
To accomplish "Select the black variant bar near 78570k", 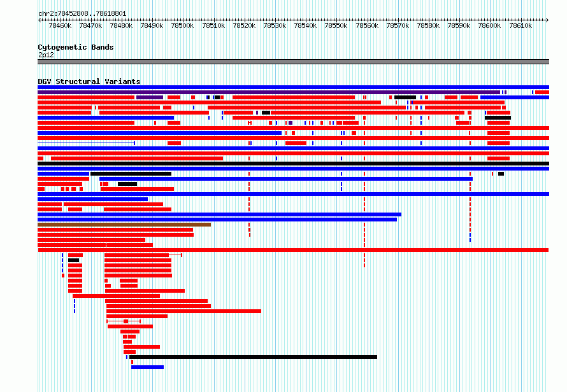I will pyautogui.click(x=405, y=97).
